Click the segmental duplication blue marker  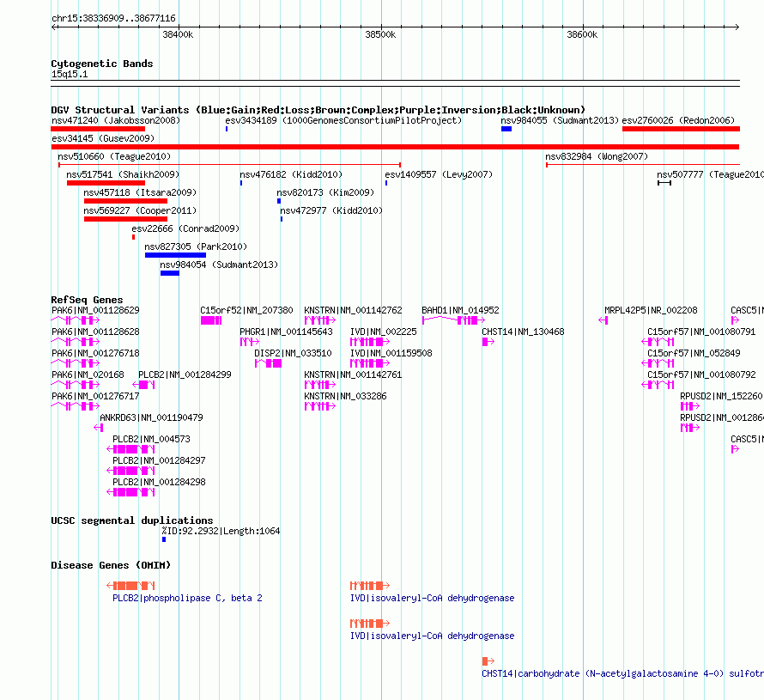coord(164,539)
